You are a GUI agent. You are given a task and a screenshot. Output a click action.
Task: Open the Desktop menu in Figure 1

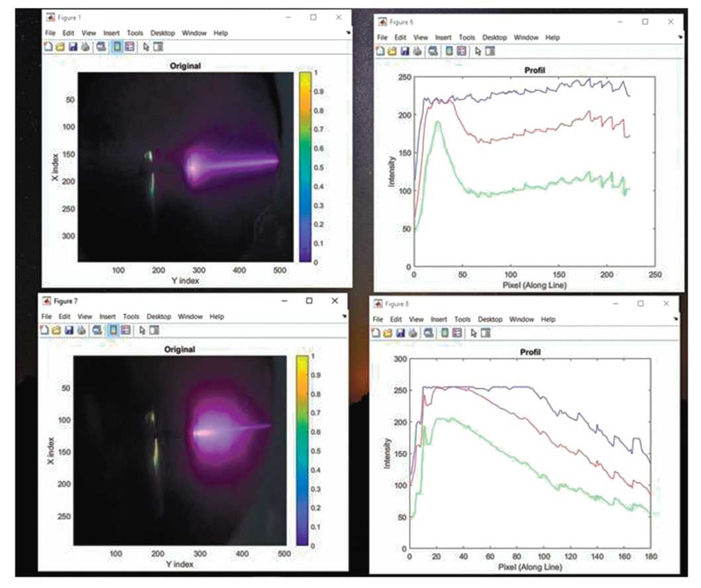point(162,33)
